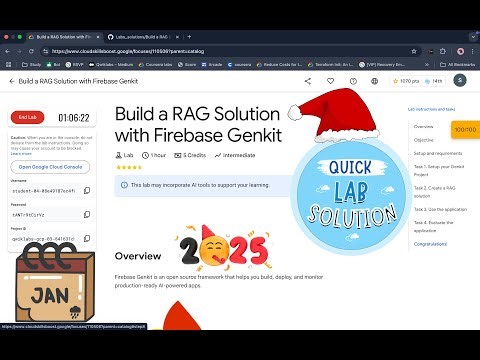480x360 pixels.
Task: Favorite the lab with heart icon
Action: click(x=330, y=81)
